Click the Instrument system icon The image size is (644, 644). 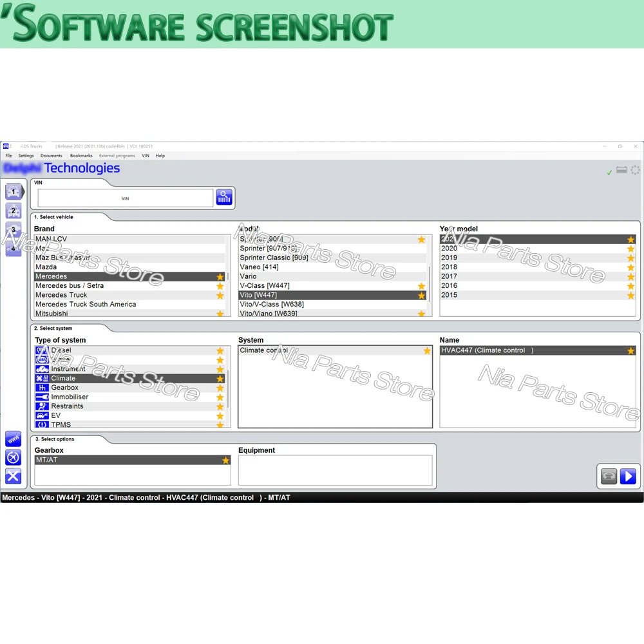42,369
